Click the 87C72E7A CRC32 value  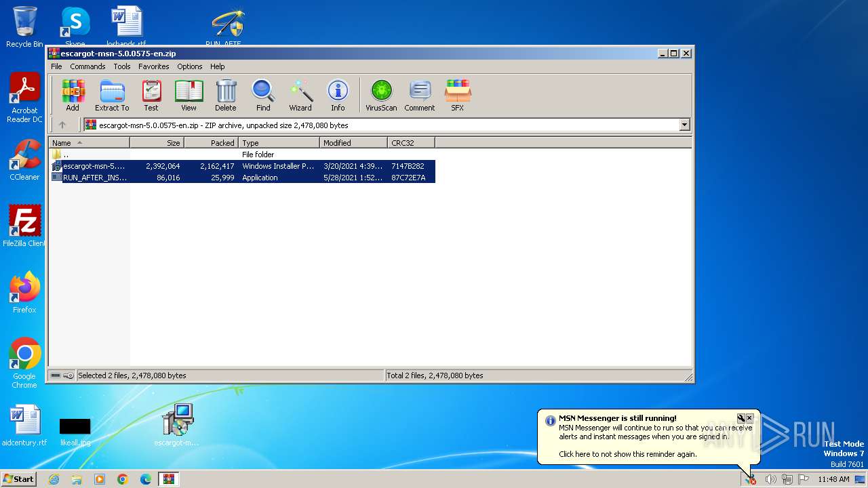tap(408, 178)
